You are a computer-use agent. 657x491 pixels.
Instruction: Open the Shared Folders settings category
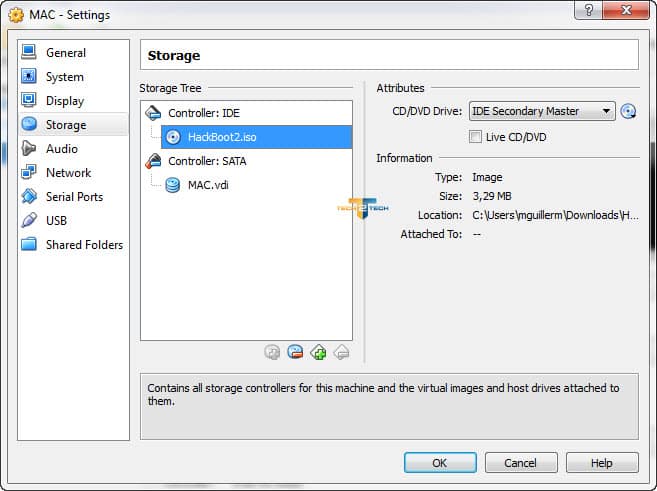pyautogui.click(x=84, y=245)
